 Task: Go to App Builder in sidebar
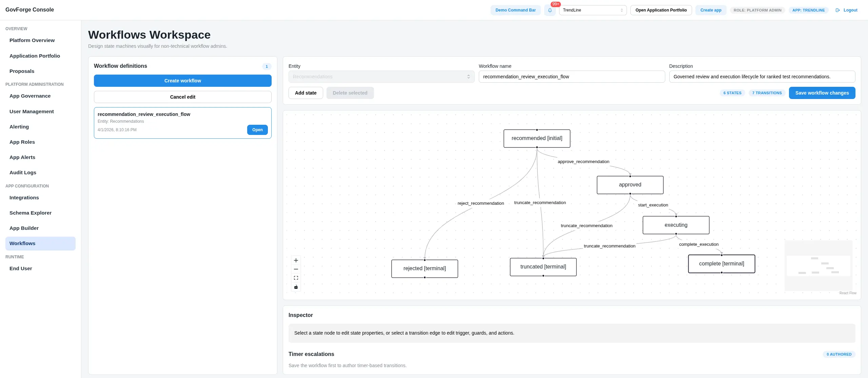pyautogui.click(x=40, y=228)
